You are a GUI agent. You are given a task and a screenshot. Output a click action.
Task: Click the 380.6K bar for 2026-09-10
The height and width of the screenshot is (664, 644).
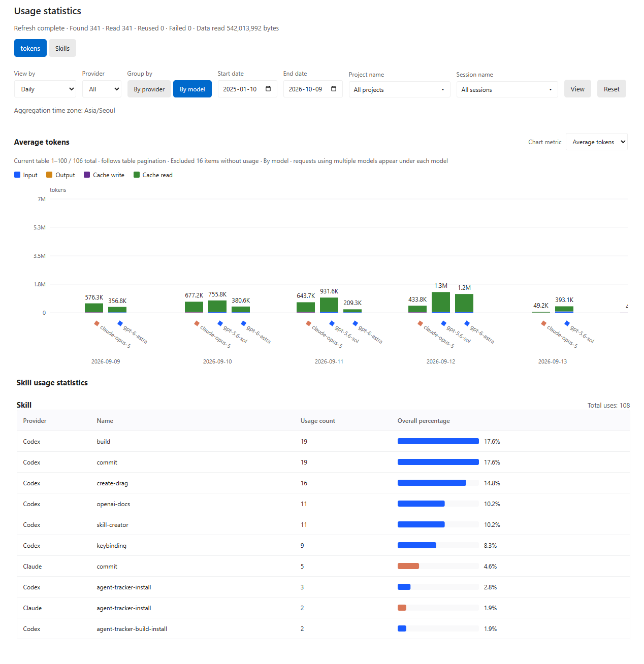pyautogui.click(x=241, y=310)
